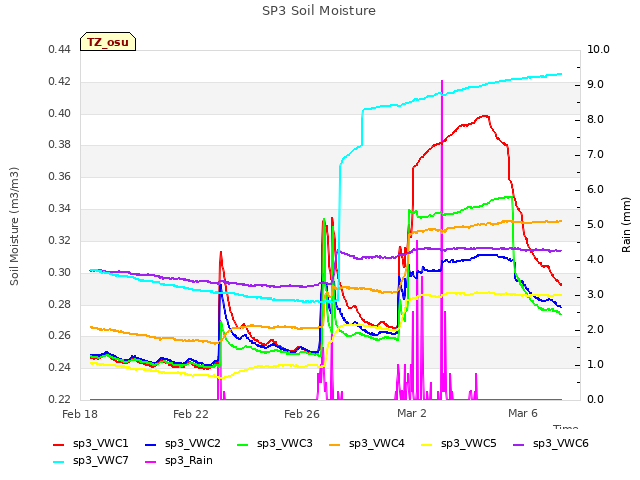This screenshot has height=480, width=640.
Task: Click the tallest magenta rain spike peak
Action: tap(442, 81)
